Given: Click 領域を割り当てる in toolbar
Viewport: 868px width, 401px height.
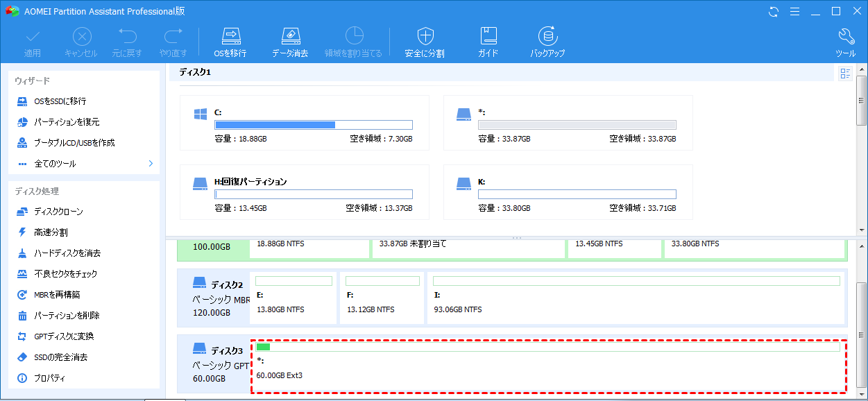Looking at the screenshot, I should point(354,42).
